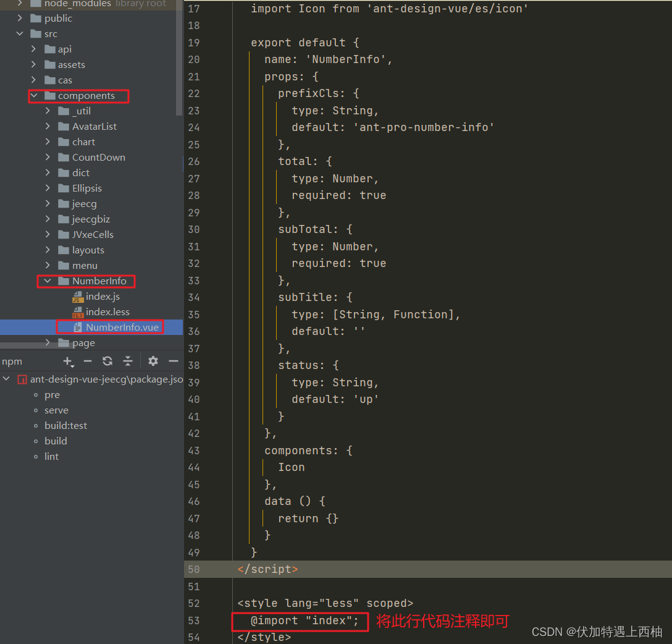This screenshot has width=672, height=644.
Task: Select the menu folder label
Action: click(x=85, y=265)
